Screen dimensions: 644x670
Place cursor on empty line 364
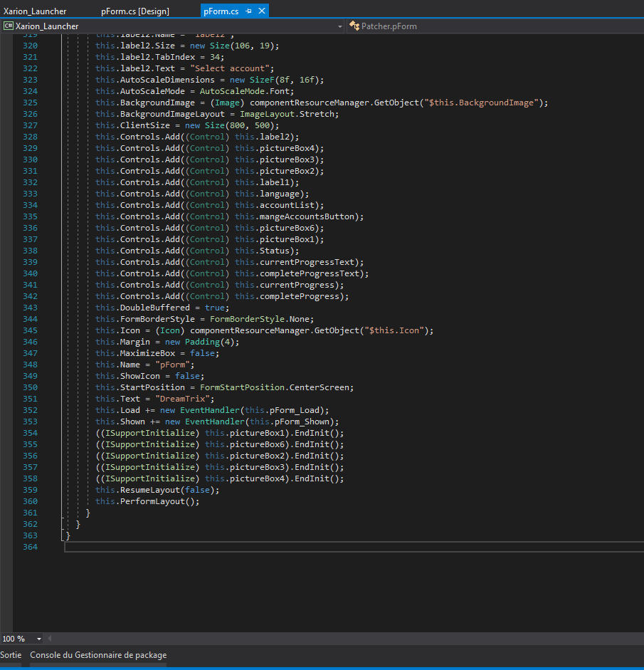tap(213, 547)
